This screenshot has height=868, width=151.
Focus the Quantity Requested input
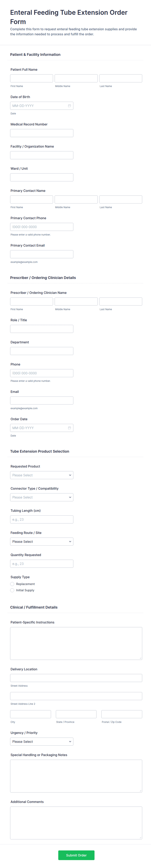pos(41,564)
